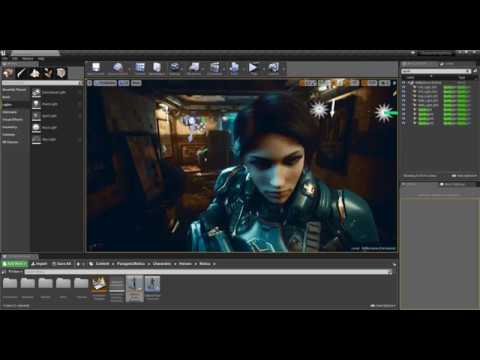Image resolution: width=480 pixels, height=360 pixels.
Task: Open the Visual Effects category
Action: tap(15, 119)
